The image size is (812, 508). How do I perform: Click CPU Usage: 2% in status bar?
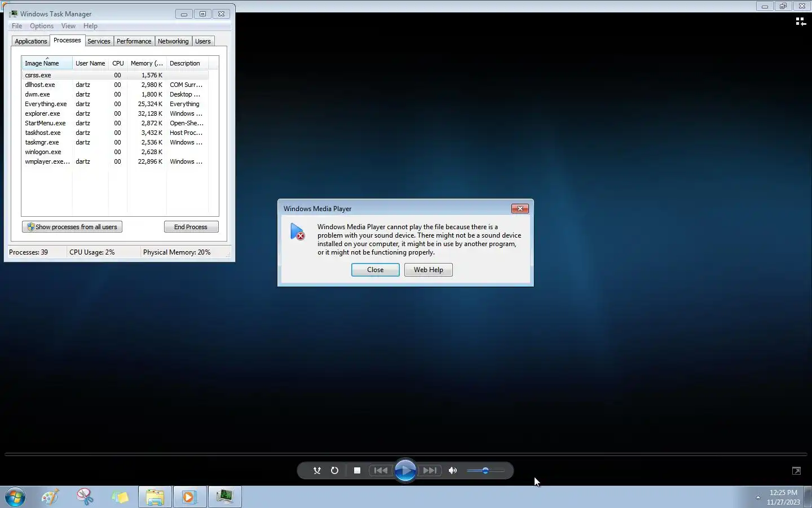pos(92,252)
